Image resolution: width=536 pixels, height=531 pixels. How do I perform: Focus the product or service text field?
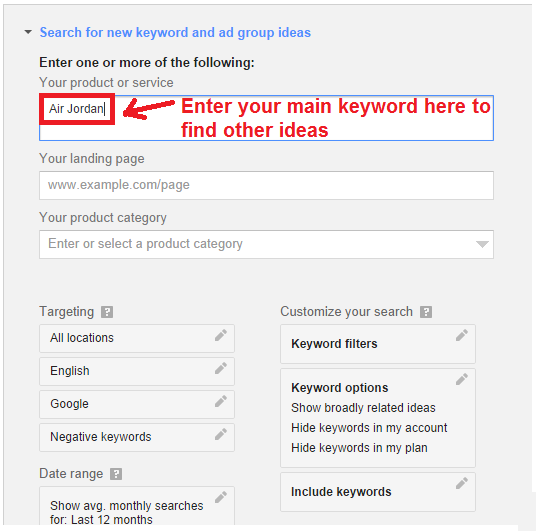click(266, 118)
